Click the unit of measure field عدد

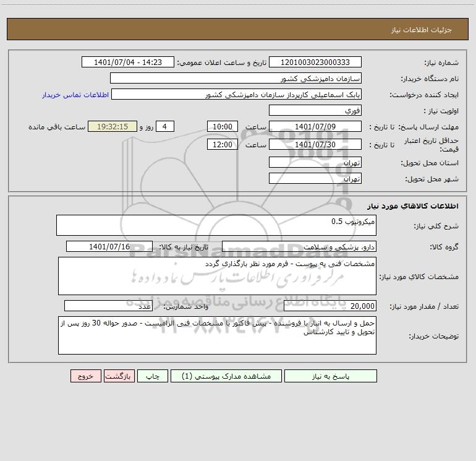coord(108,306)
